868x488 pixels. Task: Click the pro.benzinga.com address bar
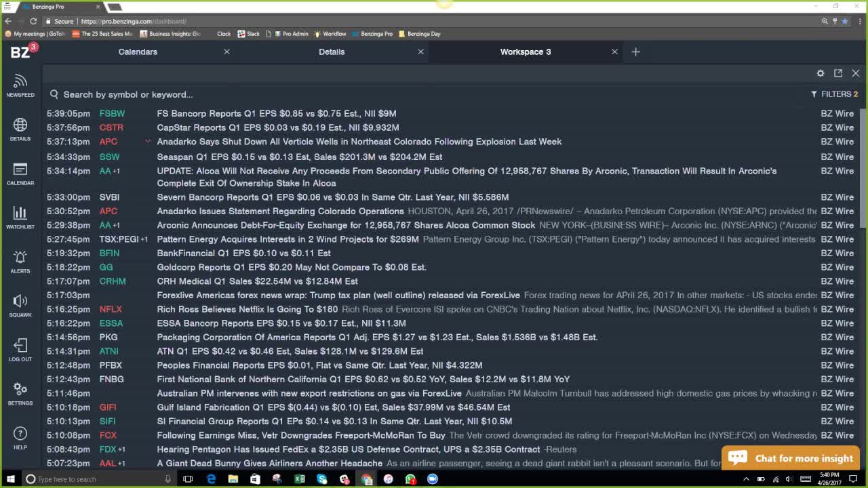[x=434, y=21]
